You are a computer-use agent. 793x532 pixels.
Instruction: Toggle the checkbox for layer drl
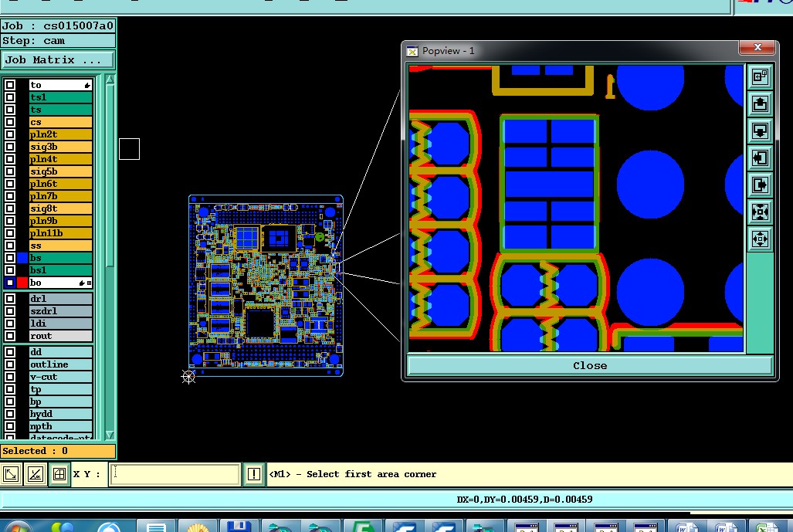click(9, 298)
